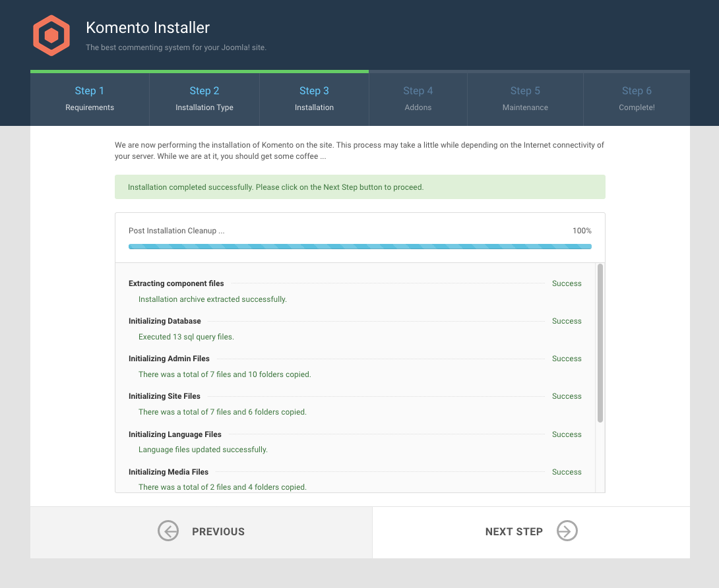Image resolution: width=719 pixels, height=588 pixels.
Task: Go to Step 2 Installation Type tab
Action: 204,98
